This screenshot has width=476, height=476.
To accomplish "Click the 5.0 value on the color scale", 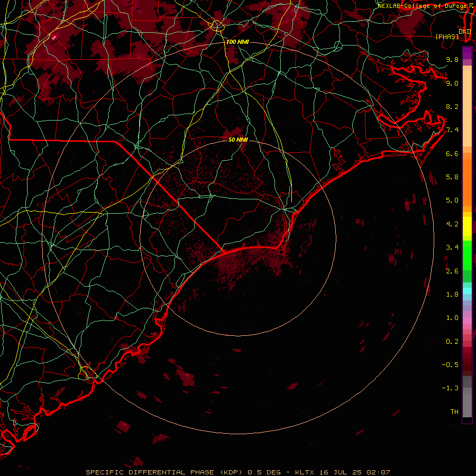I will 452,200.
